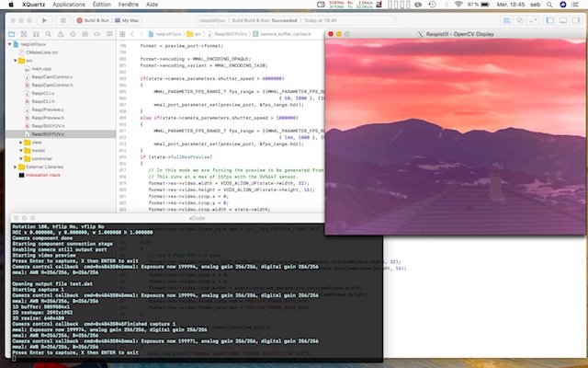Open RaspiCamControl.c file
This screenshot has height=368, width=588.
coord(52,77)
